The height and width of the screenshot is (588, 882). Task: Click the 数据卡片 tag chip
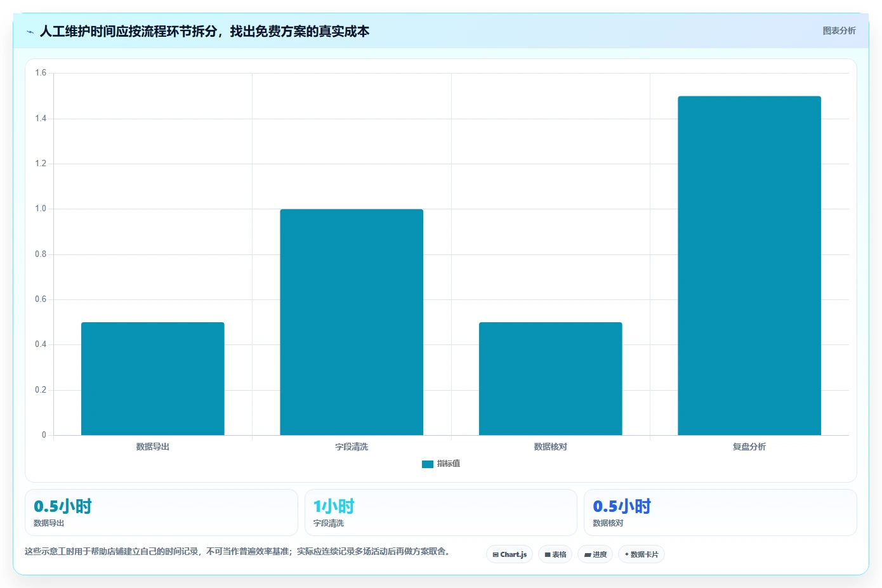click(642, 554)
